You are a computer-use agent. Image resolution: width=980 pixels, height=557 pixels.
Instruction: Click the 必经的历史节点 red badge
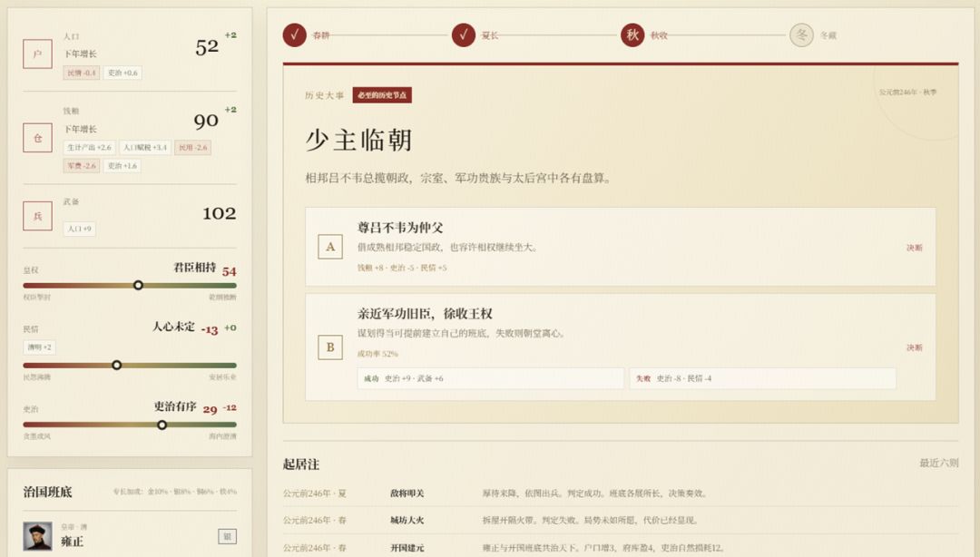[382, 95]
